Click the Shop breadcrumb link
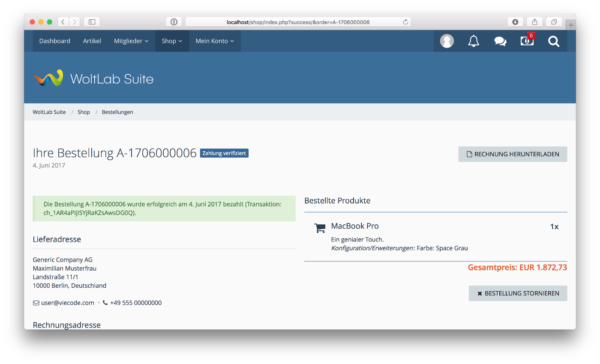The image size is (600, 364). 84,112
